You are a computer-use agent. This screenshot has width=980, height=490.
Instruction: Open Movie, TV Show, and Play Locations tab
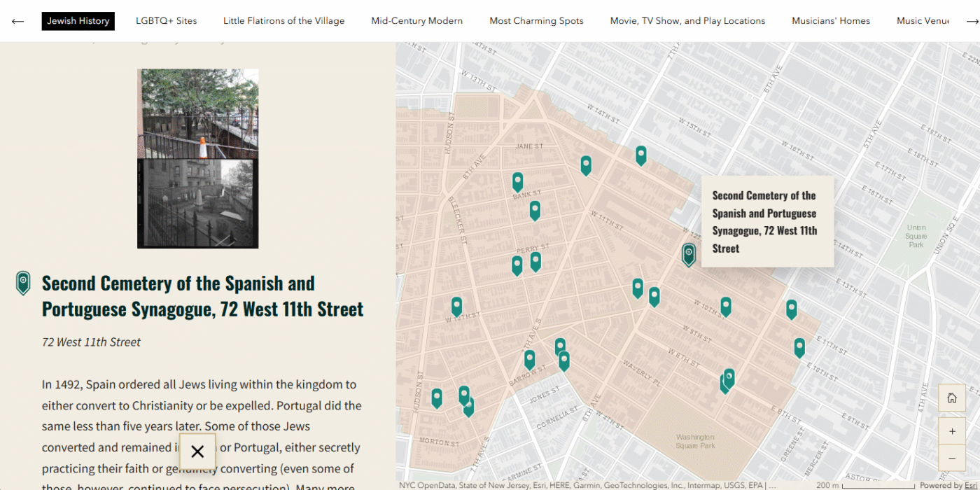[x=687, y=21]
